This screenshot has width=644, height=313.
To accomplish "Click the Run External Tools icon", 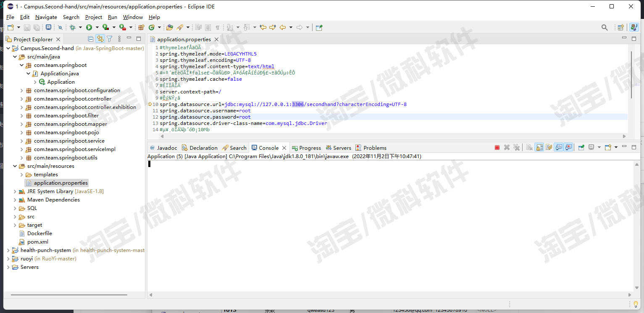I will (x=122, y=27).
